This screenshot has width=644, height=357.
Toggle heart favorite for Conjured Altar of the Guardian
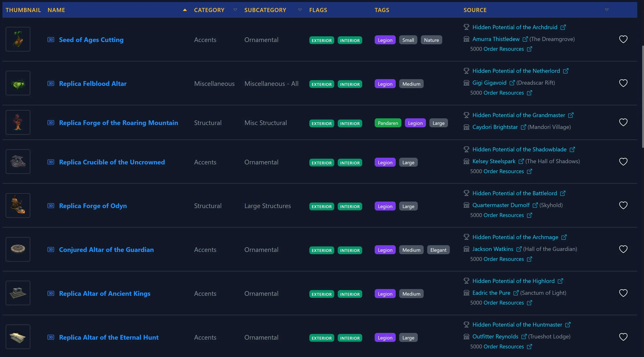tap(623, 249)
